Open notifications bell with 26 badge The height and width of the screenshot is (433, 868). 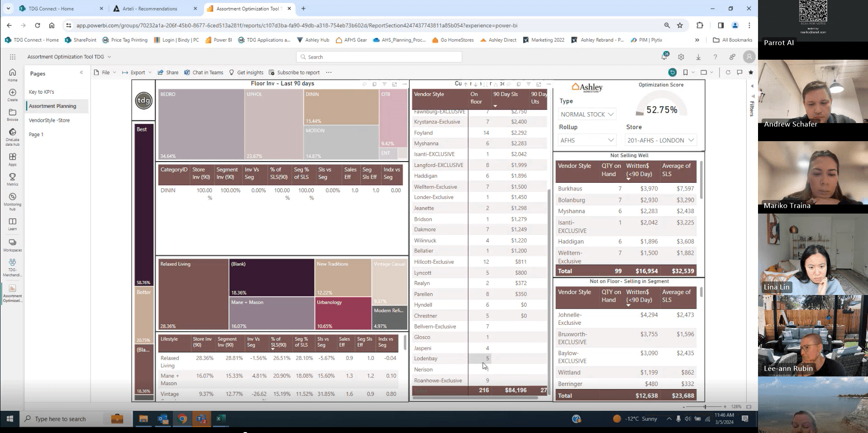pos(664,57)
